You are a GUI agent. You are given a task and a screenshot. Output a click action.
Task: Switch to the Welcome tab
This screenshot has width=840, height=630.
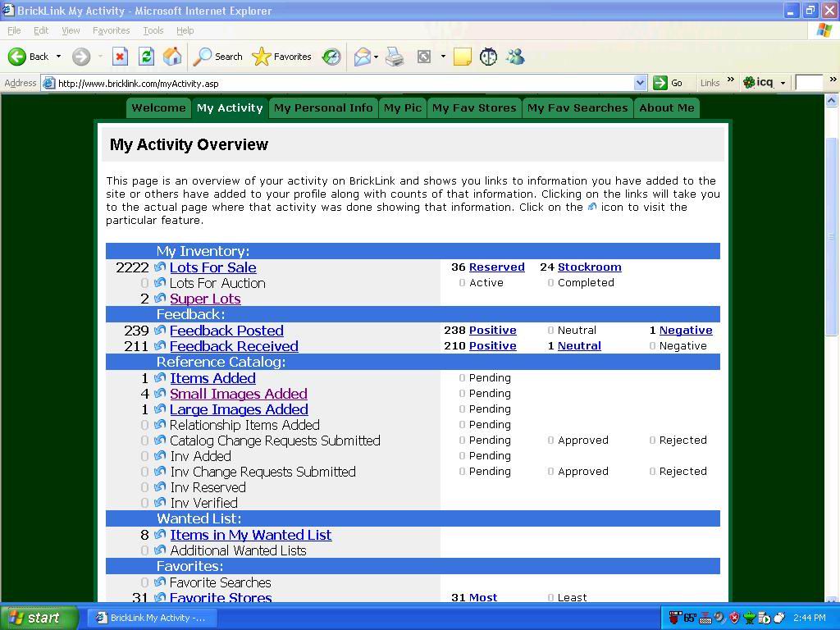(x=158, y=107)
